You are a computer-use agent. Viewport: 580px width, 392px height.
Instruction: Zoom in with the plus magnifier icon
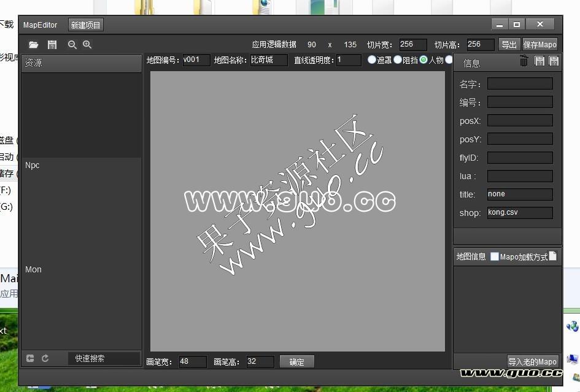(x=87, y=45)
